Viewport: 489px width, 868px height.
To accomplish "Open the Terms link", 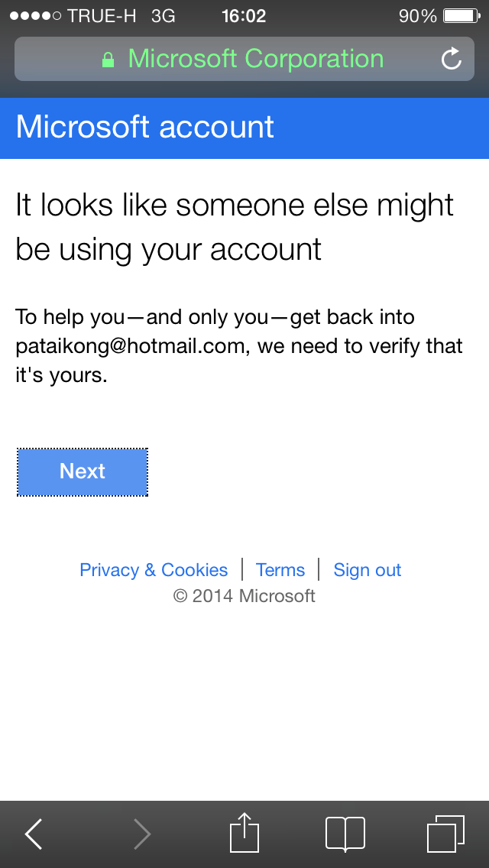I will coord(280,570).
